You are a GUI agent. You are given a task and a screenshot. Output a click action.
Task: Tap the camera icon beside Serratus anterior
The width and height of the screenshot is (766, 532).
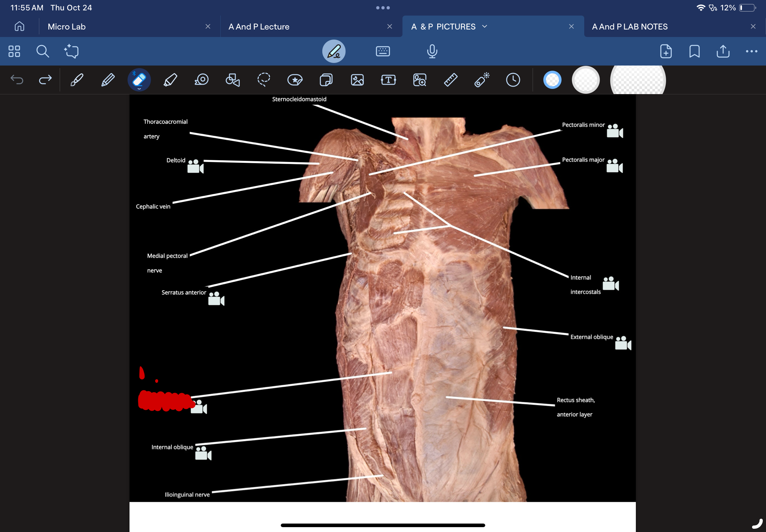(216, 299)
